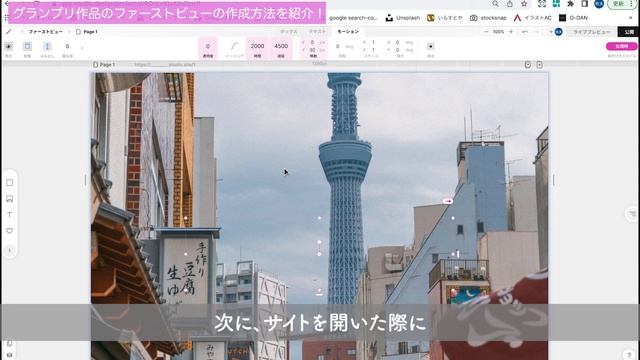
Task: Open イラストAC bookmark
Action: point(533,18)
